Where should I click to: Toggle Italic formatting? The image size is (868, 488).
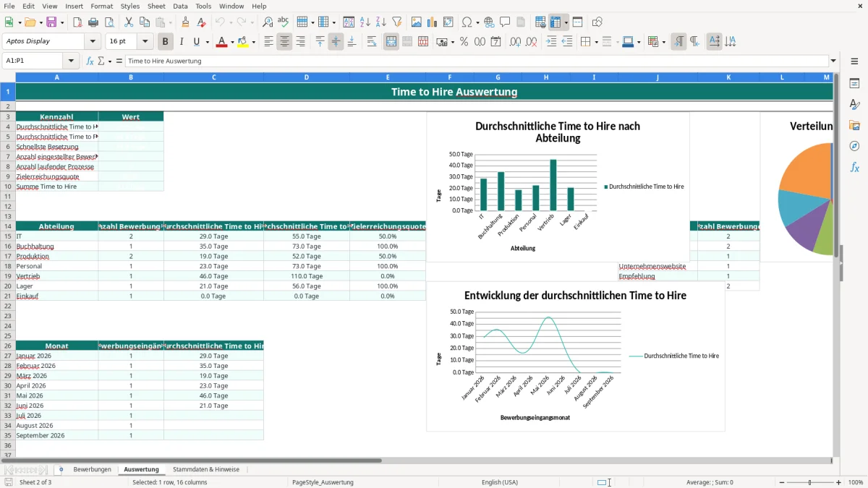click(182, 42)
